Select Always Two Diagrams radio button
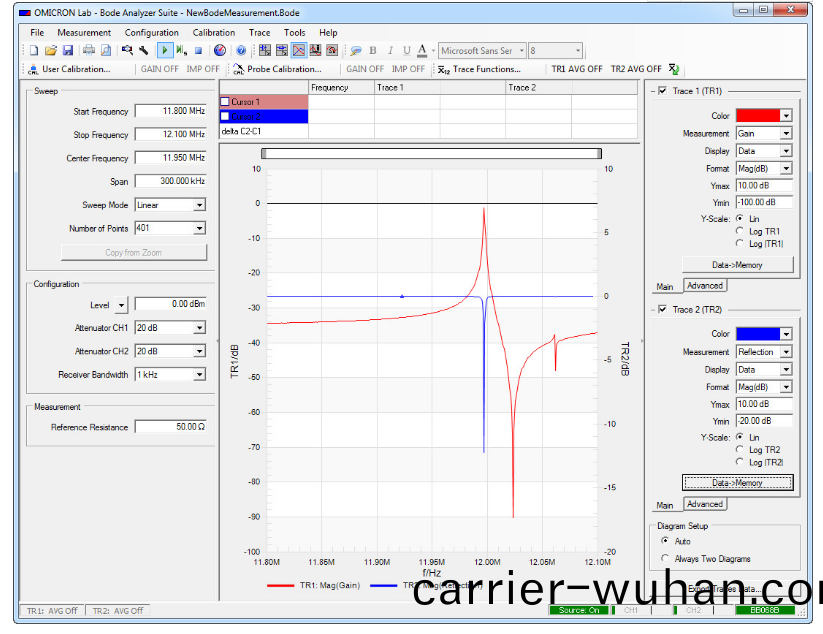Image resolution: width=823 pixels, height=634 pixels. point(666,558)
